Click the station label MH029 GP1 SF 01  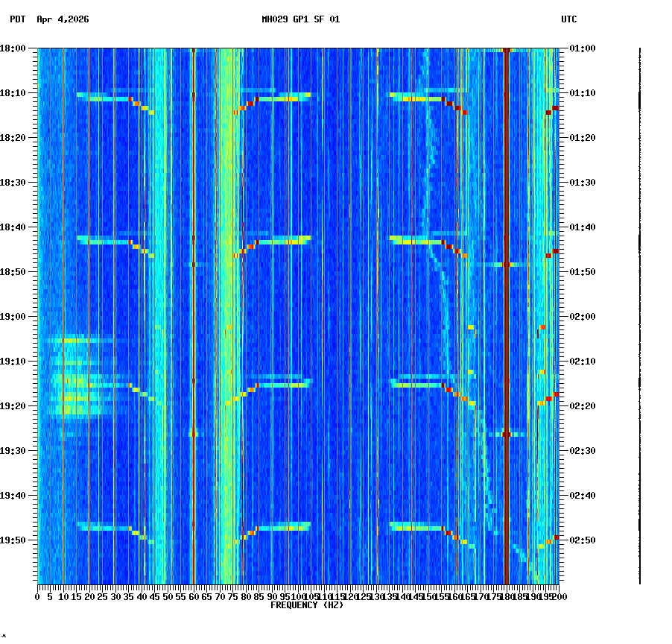[x=300, y=20]
